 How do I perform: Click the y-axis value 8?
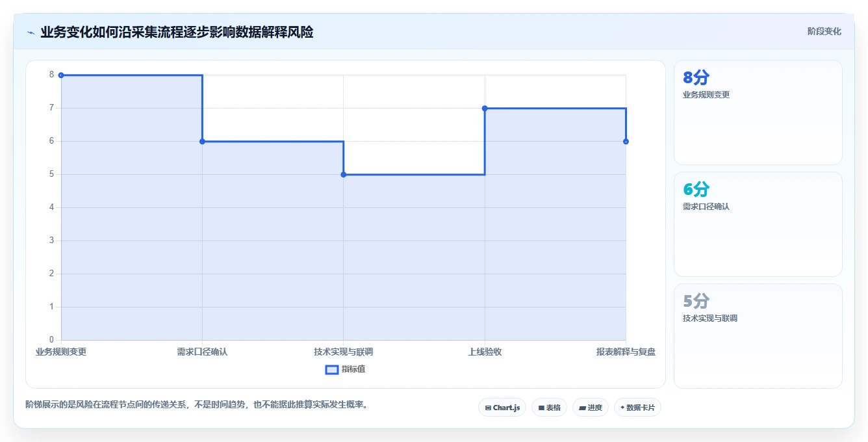tap(51, 75)
